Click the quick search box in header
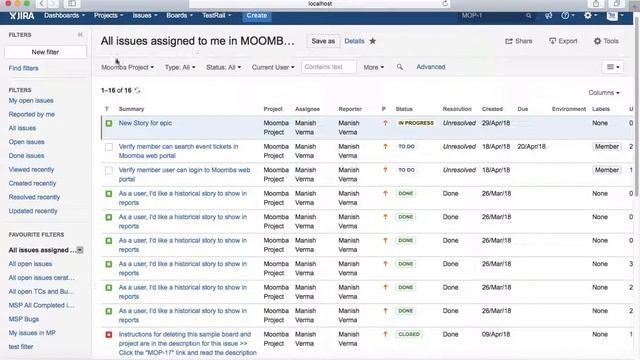This screenshot has height=360, width=640. point(496,16)
